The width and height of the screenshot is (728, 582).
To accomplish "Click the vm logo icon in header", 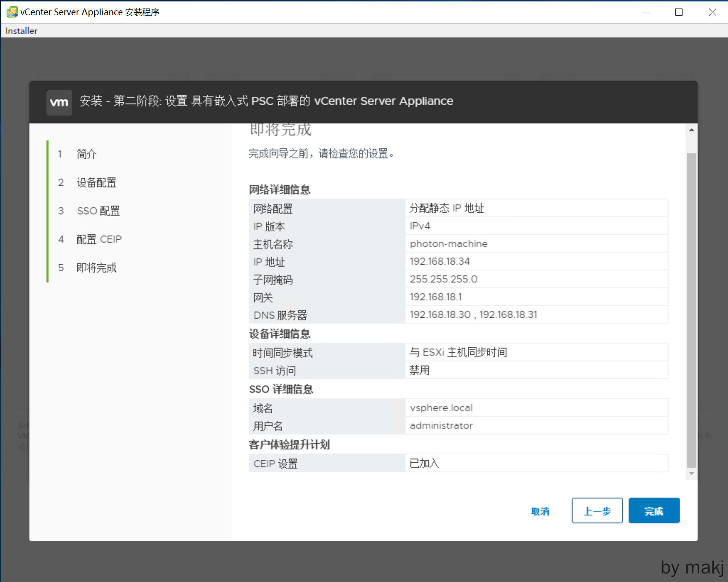I will [x=59, y=102].
